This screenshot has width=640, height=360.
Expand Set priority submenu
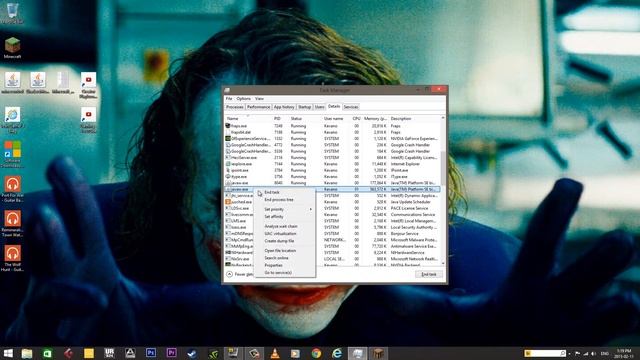coord(284,209)
